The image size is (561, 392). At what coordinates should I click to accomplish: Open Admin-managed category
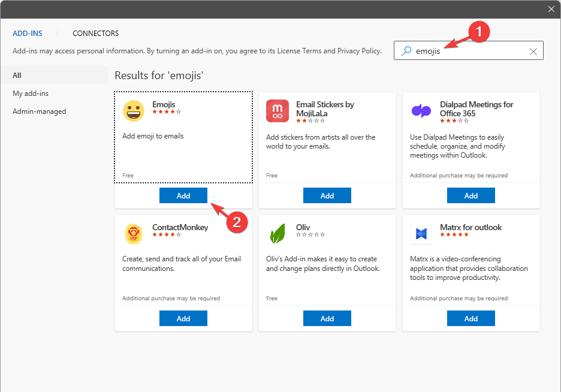pyautogui.click(x=40, y=111)
